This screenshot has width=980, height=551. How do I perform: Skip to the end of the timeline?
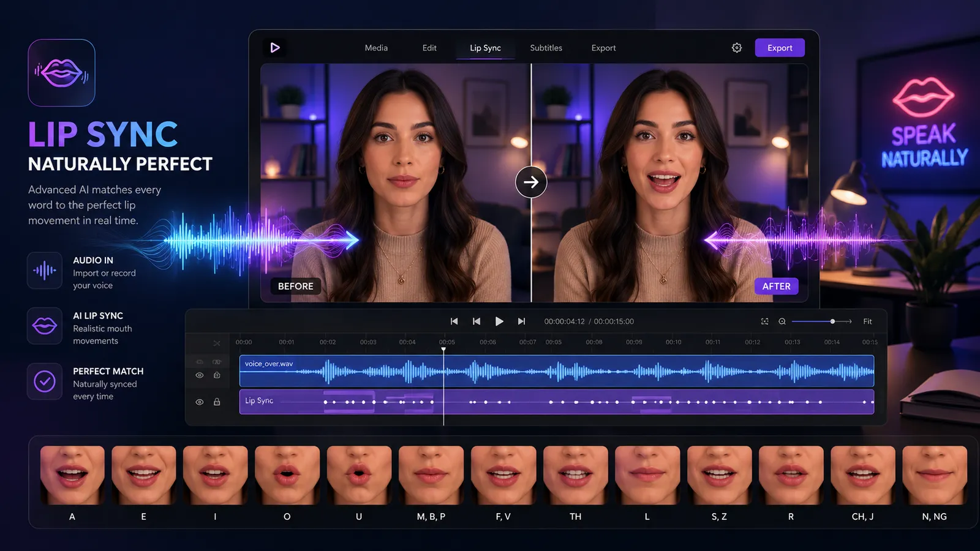pyautogui.click(x=521, y=321)
